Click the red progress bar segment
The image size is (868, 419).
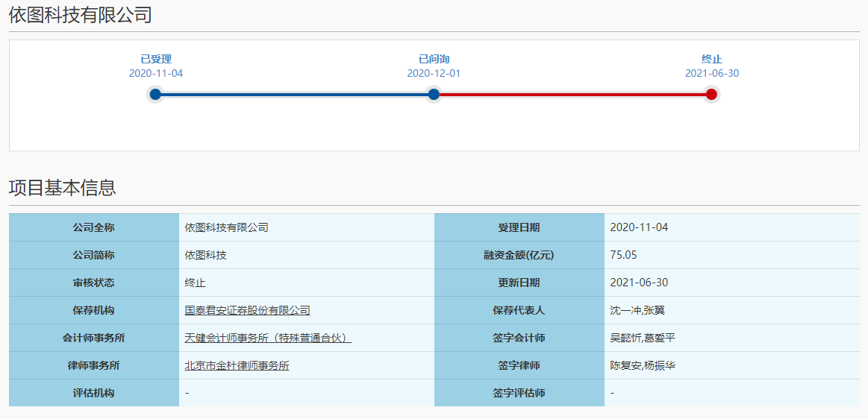(572, 95)
